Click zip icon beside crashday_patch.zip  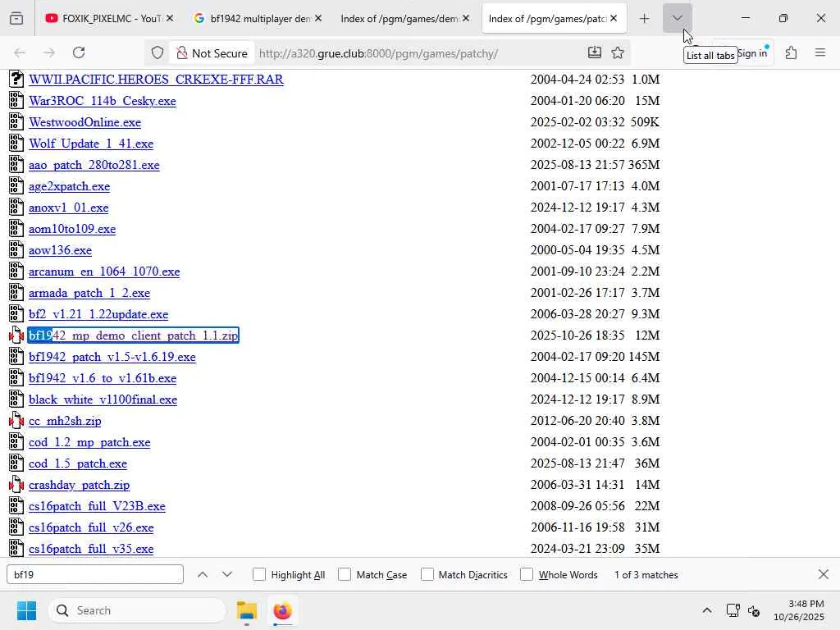[x=16, y=485]
